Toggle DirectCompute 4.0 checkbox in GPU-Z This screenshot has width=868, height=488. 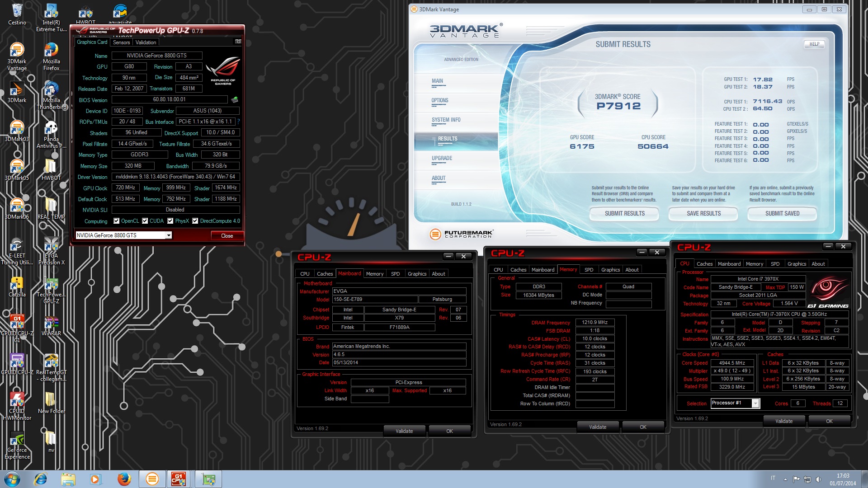195,221
